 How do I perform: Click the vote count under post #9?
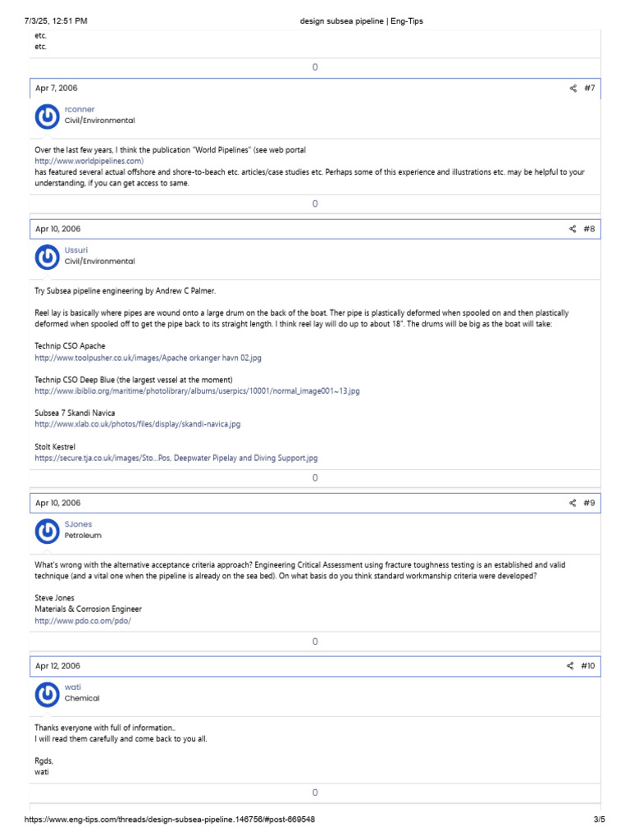tap(315, 641)
